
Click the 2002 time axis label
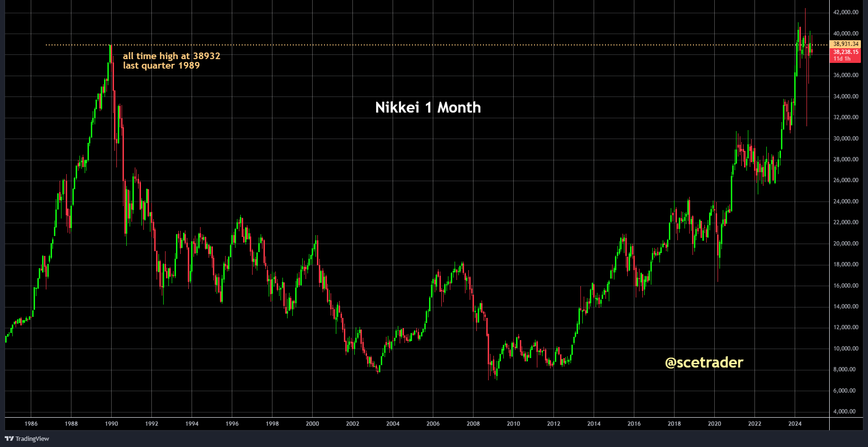pos(353,424)
